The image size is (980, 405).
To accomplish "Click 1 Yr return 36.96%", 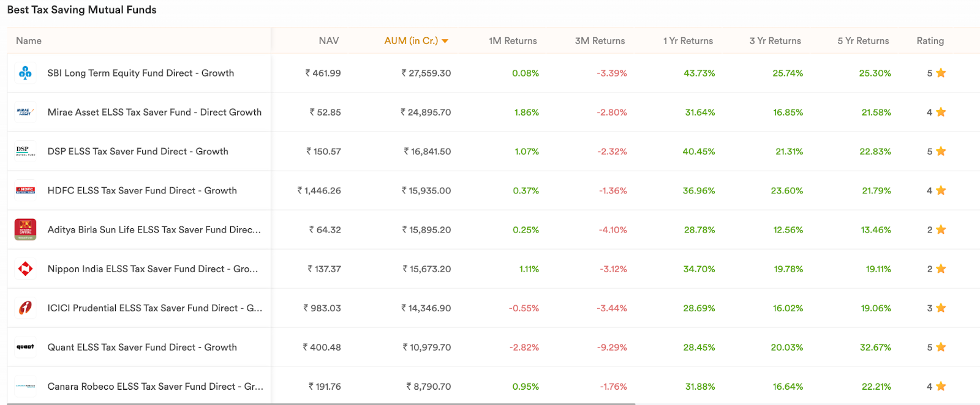I will pos(699,190).
